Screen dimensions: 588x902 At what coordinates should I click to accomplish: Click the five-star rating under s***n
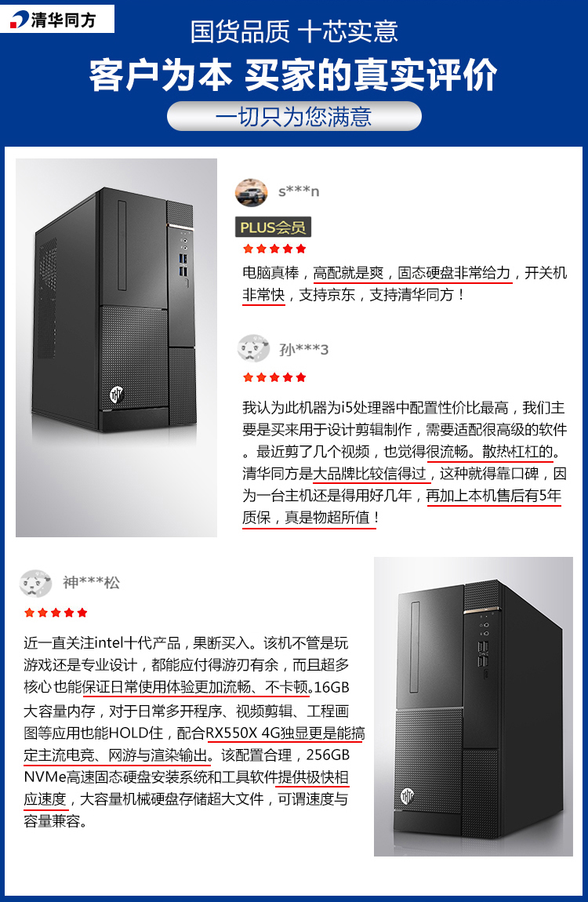(x=274, y=249)
